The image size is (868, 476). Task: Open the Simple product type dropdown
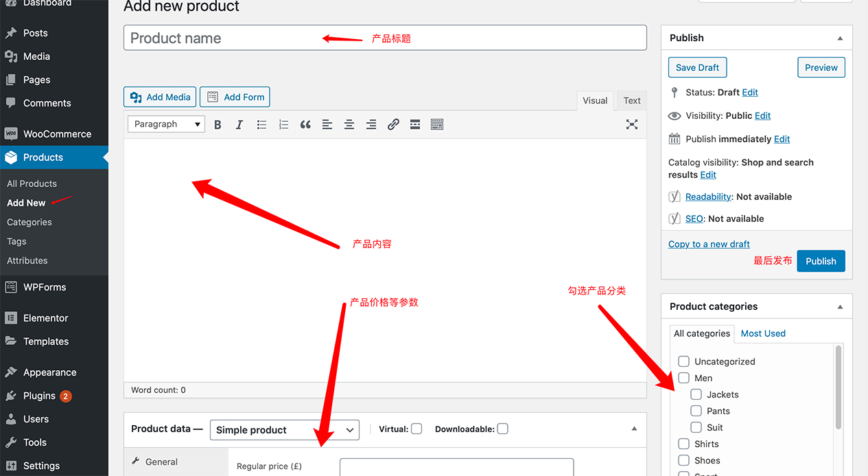(285, 430)
